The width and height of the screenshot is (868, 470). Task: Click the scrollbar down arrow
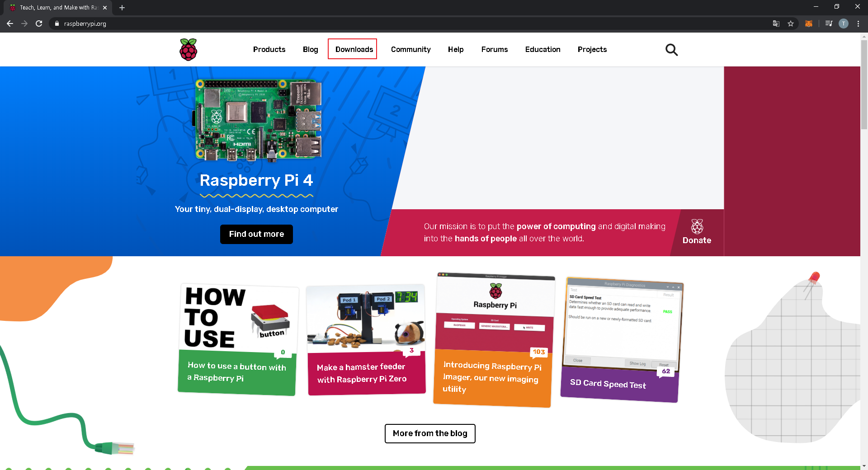(864, 466)
